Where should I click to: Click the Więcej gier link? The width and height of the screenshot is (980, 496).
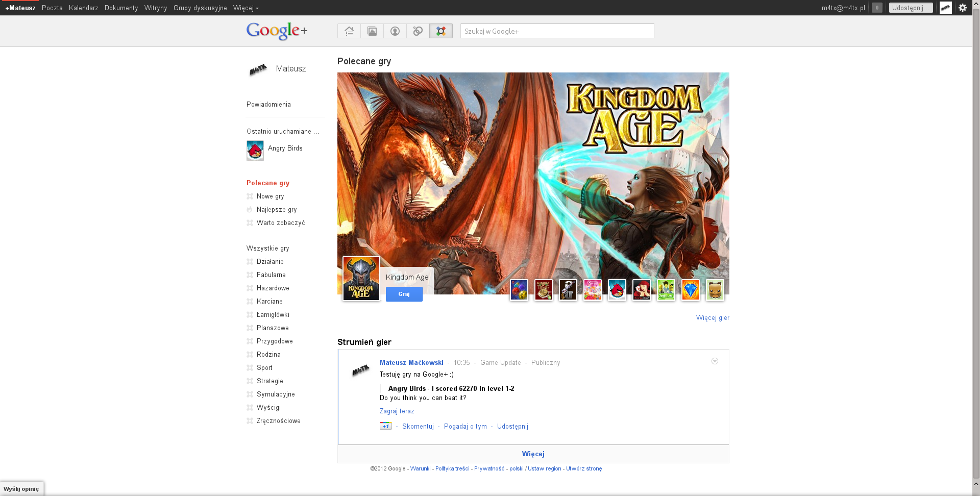click(x=713, y=317)
